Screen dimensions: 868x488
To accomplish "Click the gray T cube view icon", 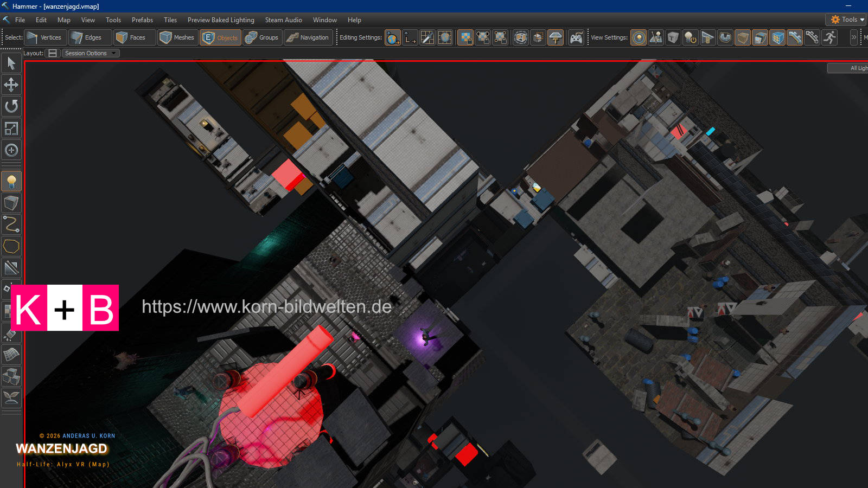I will 673,37.
